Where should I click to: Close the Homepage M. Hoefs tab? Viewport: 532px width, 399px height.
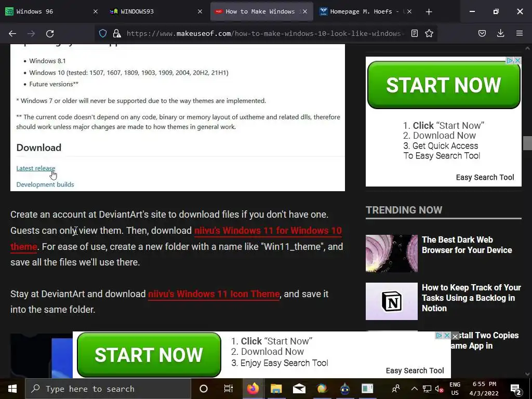[x=409, y=11]
